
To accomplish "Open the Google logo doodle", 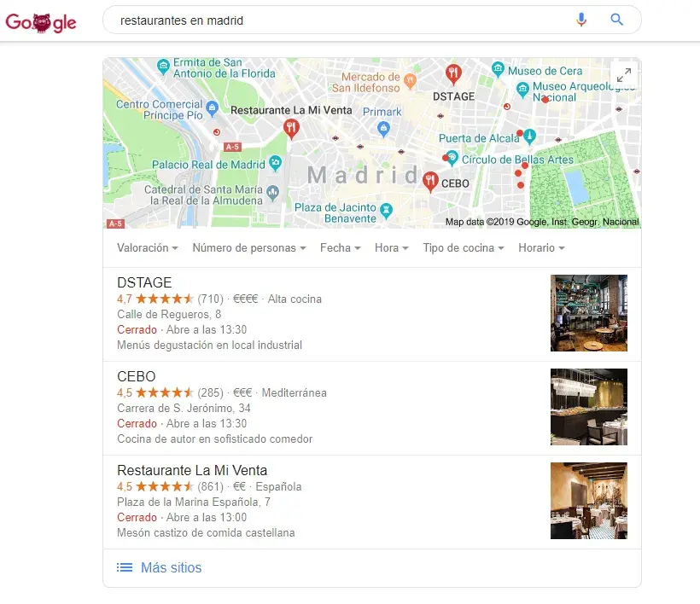I will click(41, 22).
